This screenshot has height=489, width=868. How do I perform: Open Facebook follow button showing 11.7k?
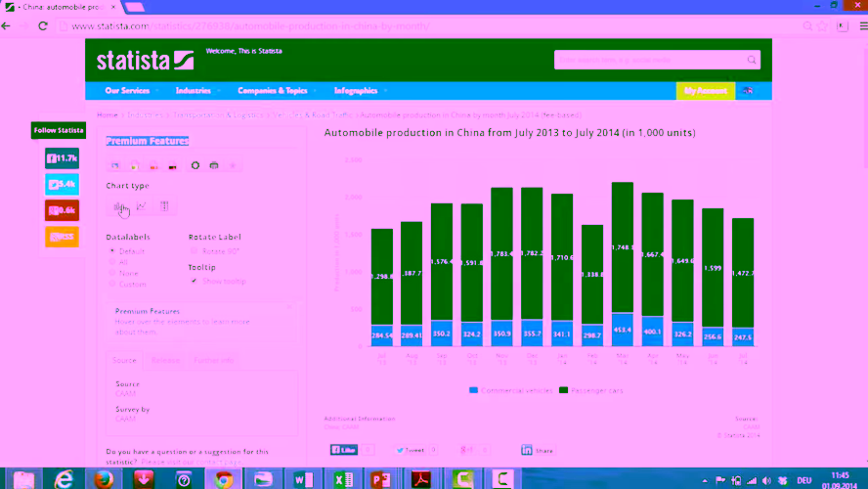tap(62, 158)
